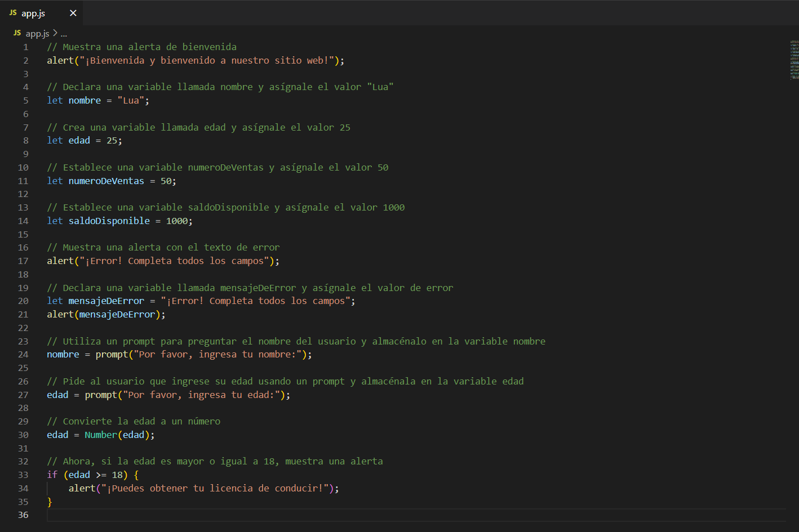This screenshot has width=799, height=532.
Task: Click the closing brace on line 35
Action: [x=50, y=502]
